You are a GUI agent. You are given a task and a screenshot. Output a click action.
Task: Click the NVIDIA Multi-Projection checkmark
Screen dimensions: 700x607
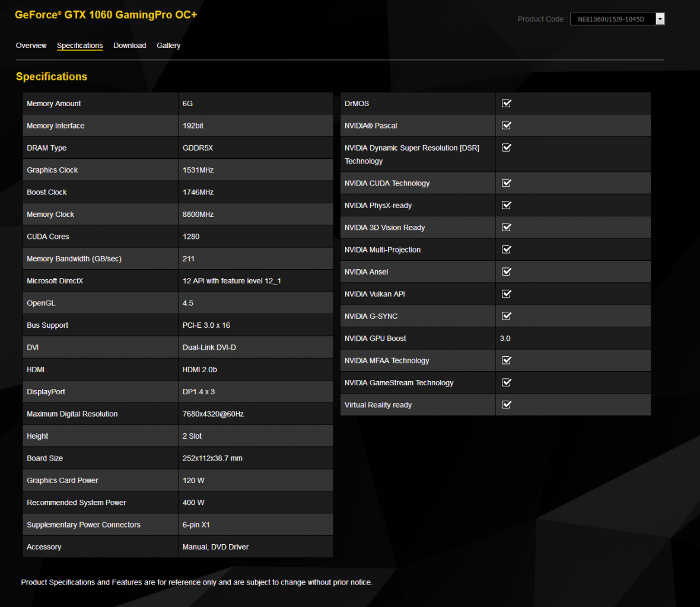point(506,250)
